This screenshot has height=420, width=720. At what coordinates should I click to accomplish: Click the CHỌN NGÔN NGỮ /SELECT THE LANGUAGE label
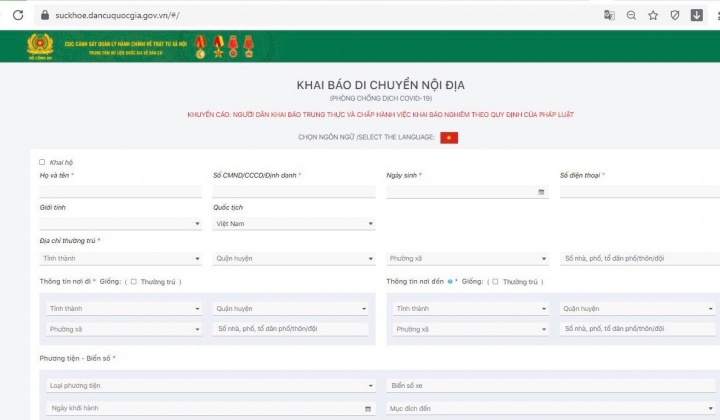coord(366,137)
